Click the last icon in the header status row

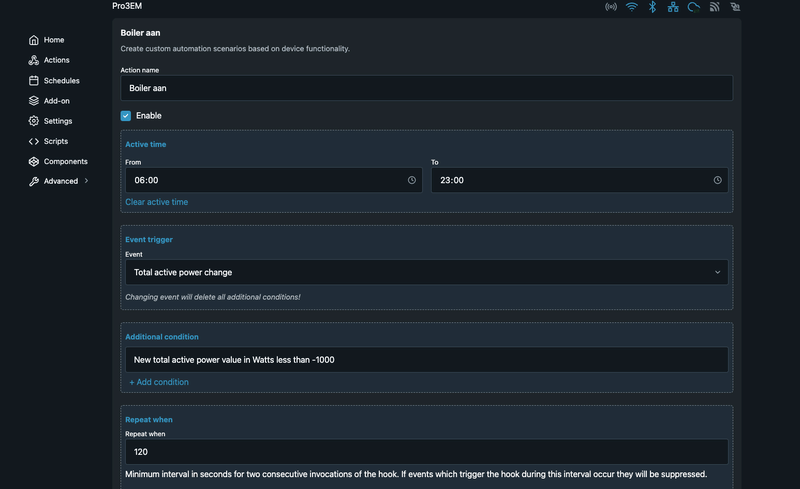(x=735, y=7)
